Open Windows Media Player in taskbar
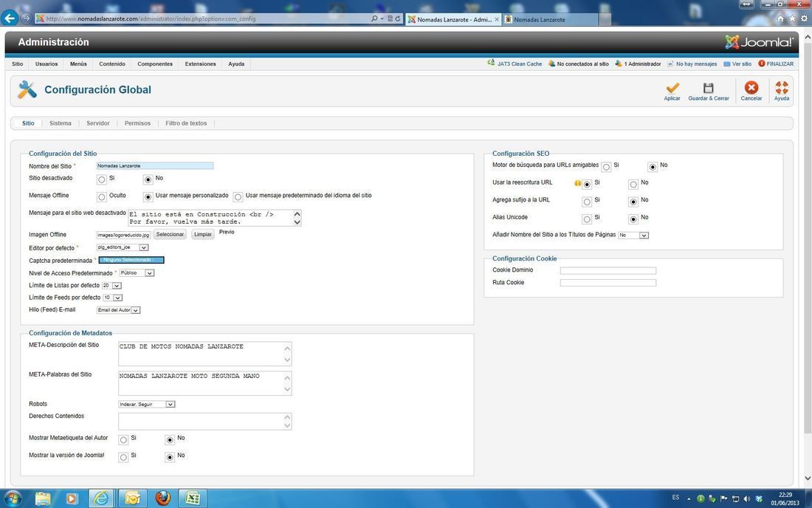812x508 pixels. (x=72, y=498)
